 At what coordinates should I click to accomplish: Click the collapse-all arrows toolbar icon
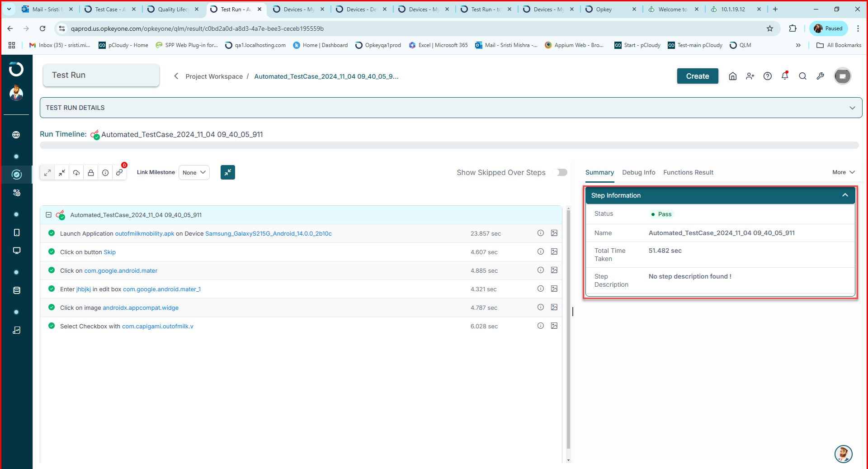pyautogui.click(x=62, y=172)
